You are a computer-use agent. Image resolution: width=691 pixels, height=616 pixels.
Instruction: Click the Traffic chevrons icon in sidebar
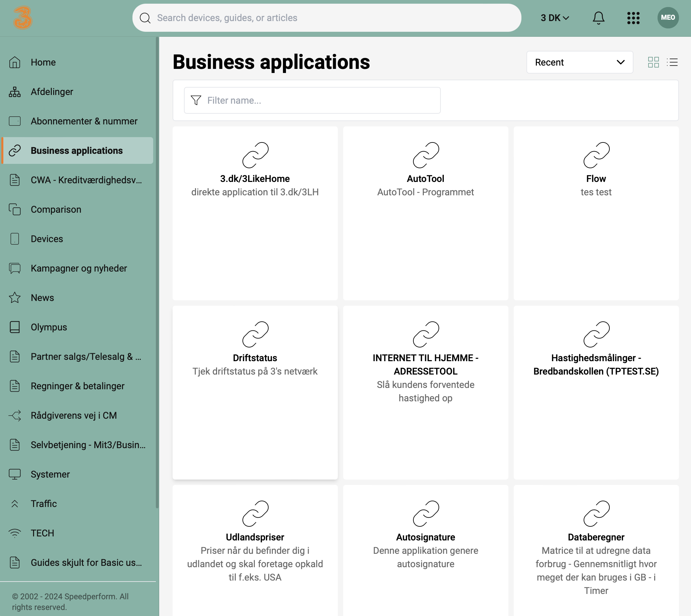click(x=15, y=504)
